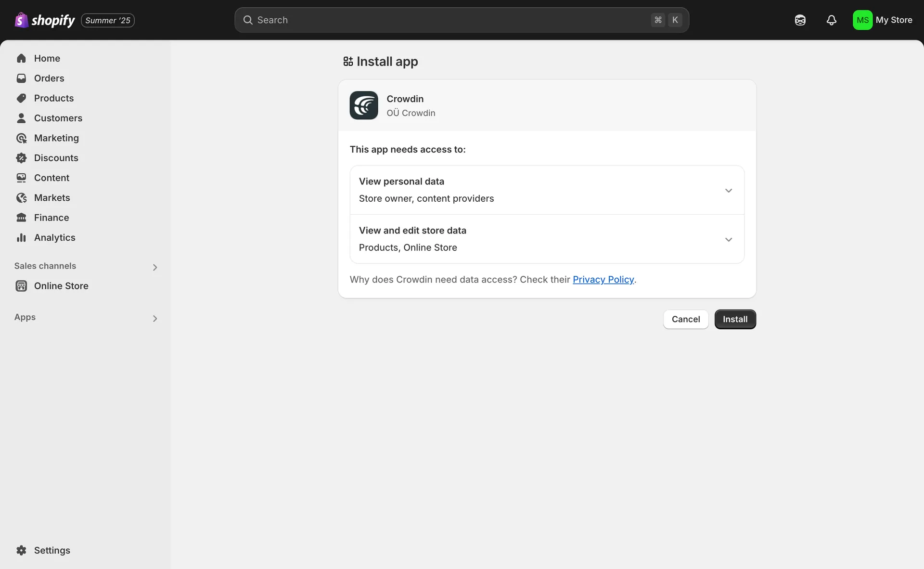This screenshot has height=569, width=924.
Task: Click the Home house icon
Action: coord(21,58)
